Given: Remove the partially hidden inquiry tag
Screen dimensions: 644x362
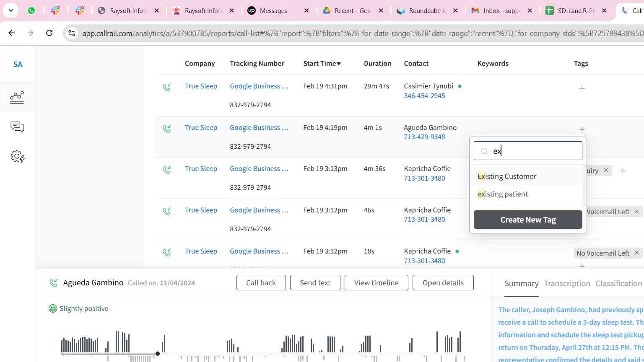Looking at the screenshot, I should point(606,171).
